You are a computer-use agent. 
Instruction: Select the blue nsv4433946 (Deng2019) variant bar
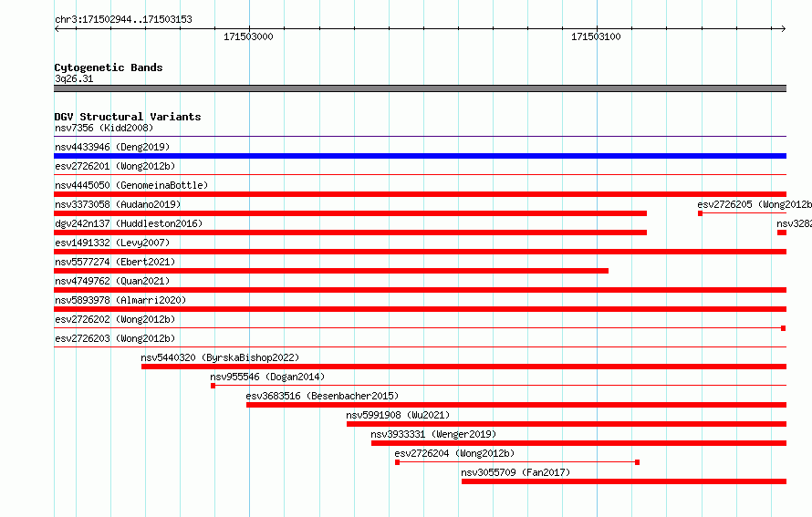(420, 156)
